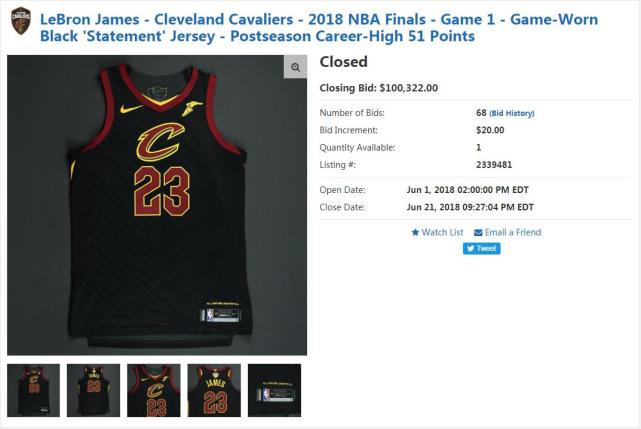Screen dimensions: 641x429
Task: Click the listing number 2339481
Action: point(494,165)
